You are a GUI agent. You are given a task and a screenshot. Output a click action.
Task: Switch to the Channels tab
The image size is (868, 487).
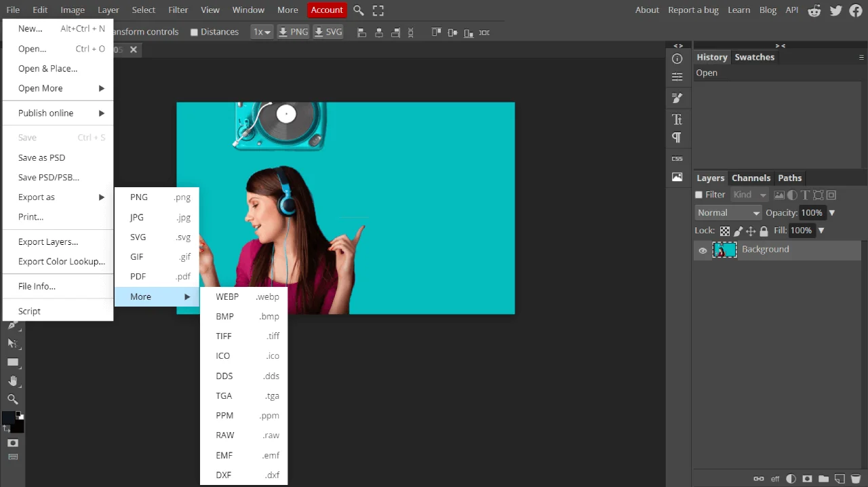(751, 178)
